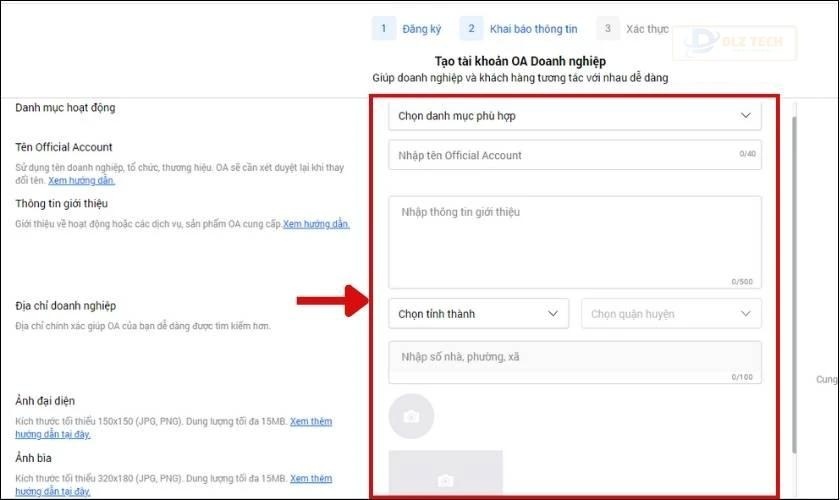Screen dimensions: 840x500
Task: Open the guide link under Ảnh bìa
Action: [x=310, y=478]
